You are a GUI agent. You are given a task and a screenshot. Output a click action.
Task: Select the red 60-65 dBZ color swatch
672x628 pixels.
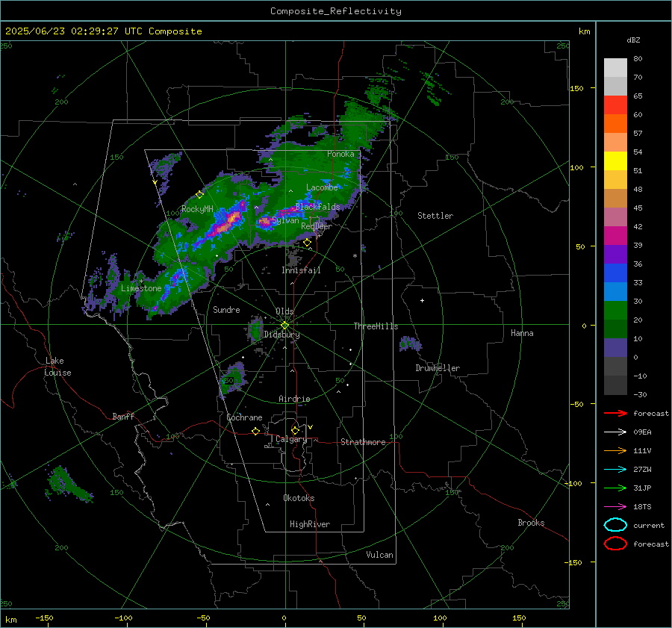615,105
